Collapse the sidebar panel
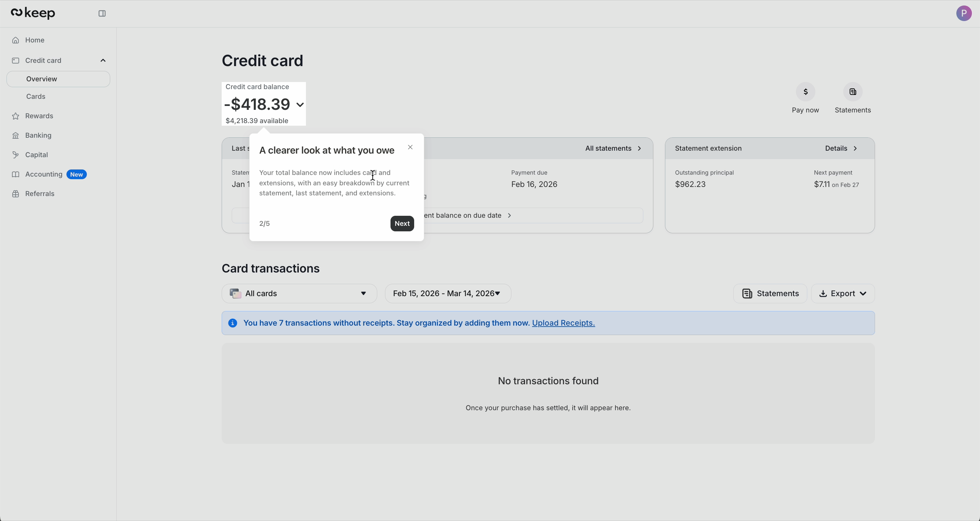 pos(102,13)
